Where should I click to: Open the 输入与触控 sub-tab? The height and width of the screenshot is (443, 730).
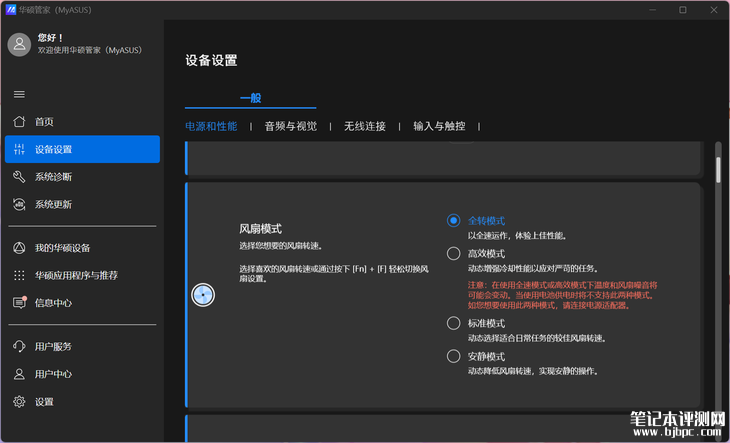tap(439, 126)
